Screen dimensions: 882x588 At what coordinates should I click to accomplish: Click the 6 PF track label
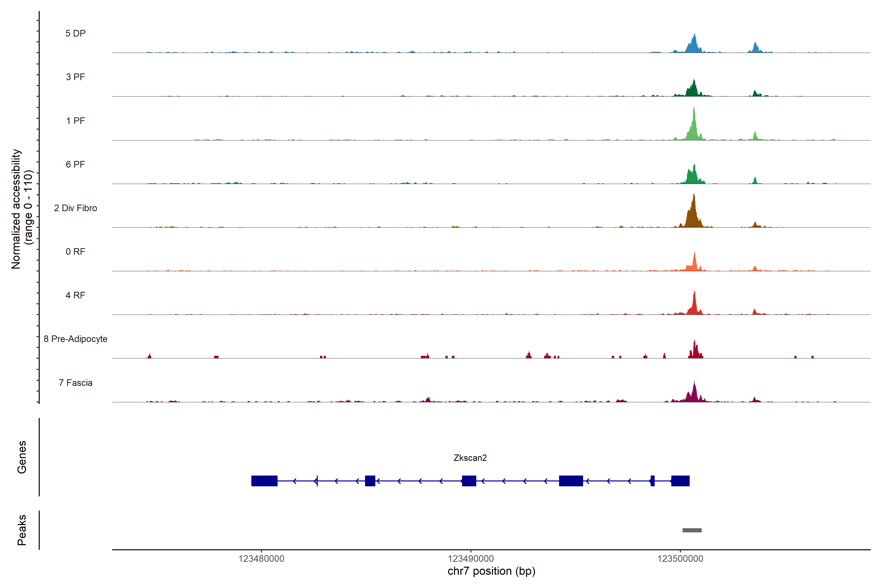(x=75, y=164)
